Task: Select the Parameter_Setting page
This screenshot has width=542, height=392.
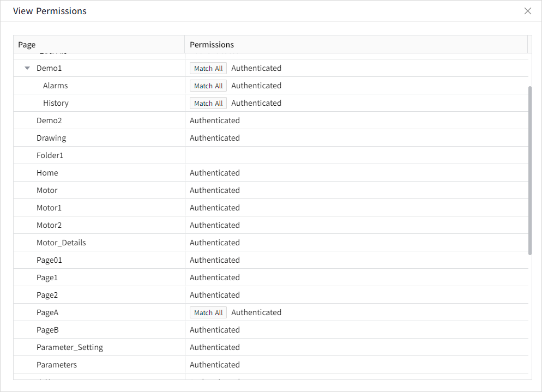Action: coord(70,347)
